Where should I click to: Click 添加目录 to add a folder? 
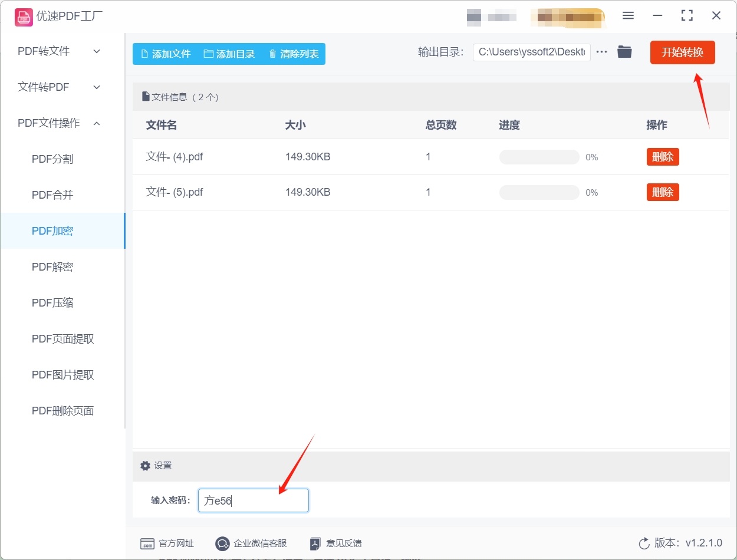[229, 54]
